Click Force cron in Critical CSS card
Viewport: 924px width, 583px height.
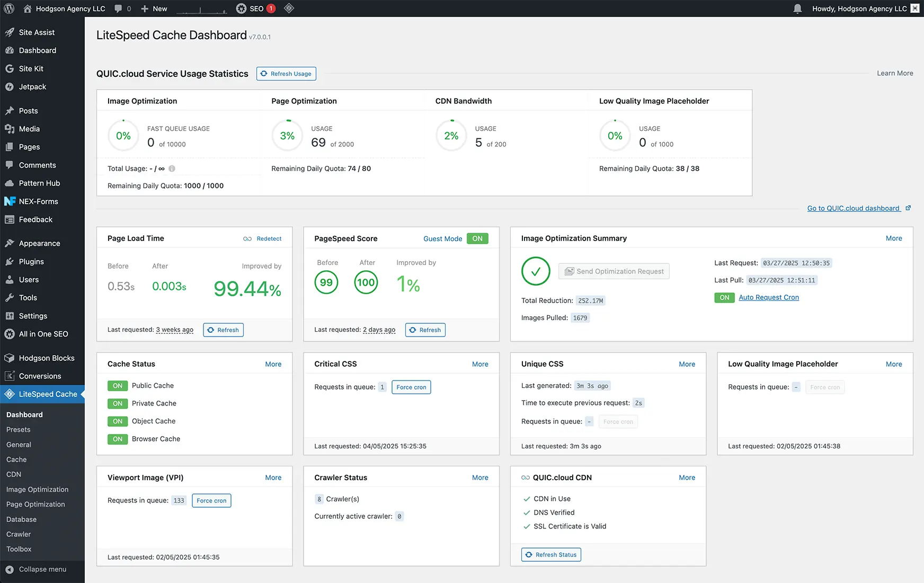tap(411, 387)
